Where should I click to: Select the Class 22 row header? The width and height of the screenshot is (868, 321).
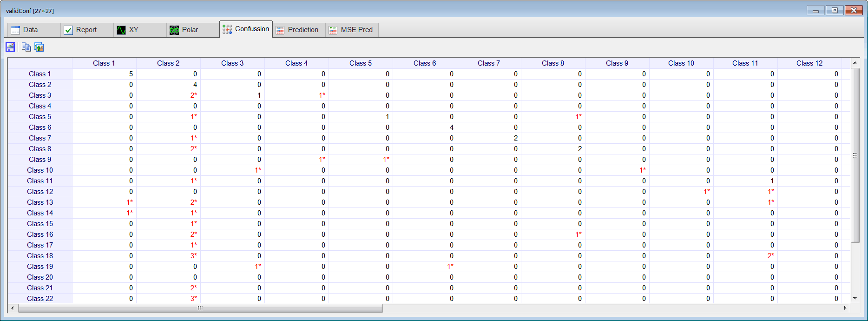point(40,299)
